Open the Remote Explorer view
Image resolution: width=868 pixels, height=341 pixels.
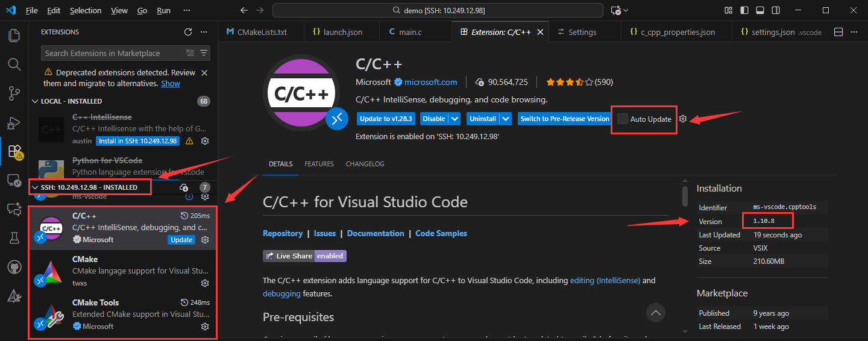point(14,180)
